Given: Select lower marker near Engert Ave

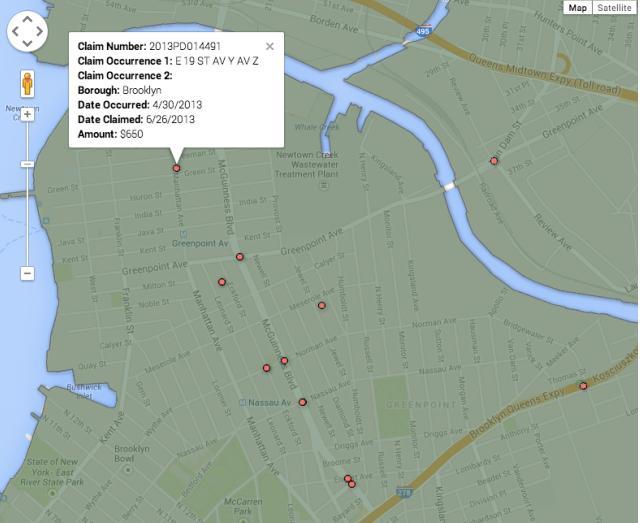Looking at the screenshot, I should pos(352,484).
